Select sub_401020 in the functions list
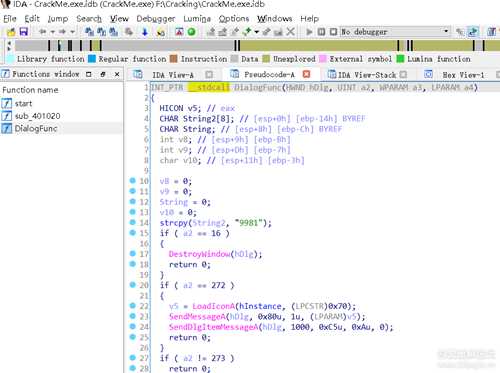 (37, 116)
